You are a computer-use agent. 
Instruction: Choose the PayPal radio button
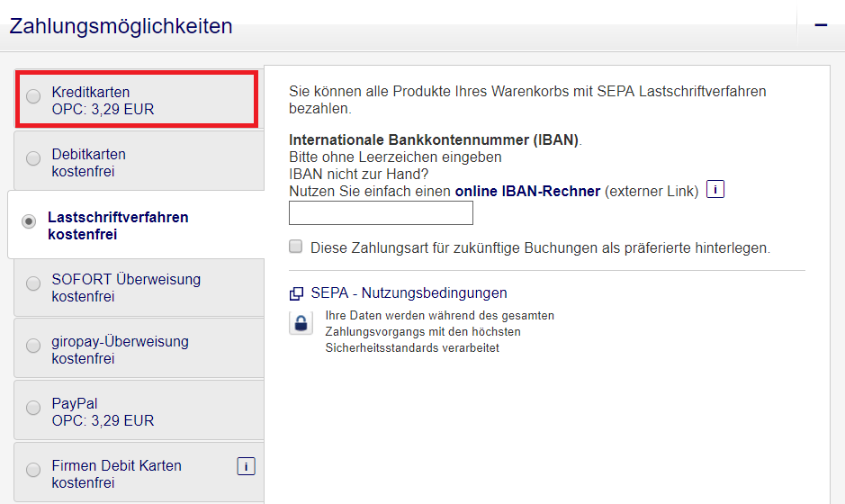(x=33, y=408)
